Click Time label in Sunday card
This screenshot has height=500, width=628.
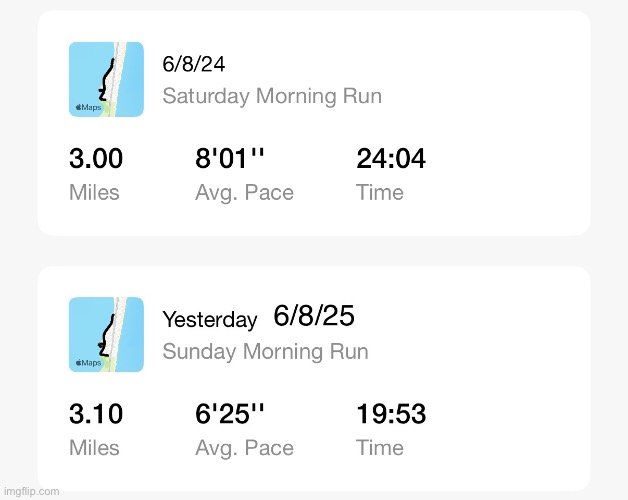tap(380, 448)
